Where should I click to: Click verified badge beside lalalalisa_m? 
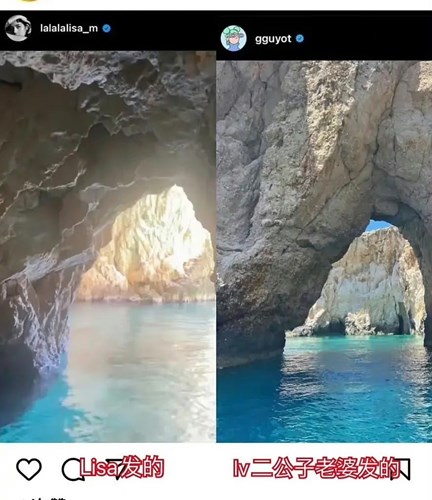[107, 28]
